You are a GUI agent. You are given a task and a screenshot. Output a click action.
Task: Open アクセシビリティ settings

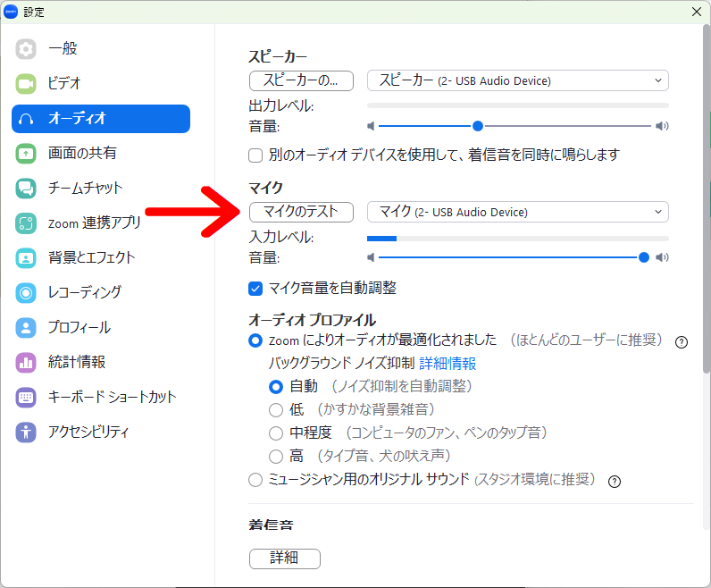[x=101, y=432]
